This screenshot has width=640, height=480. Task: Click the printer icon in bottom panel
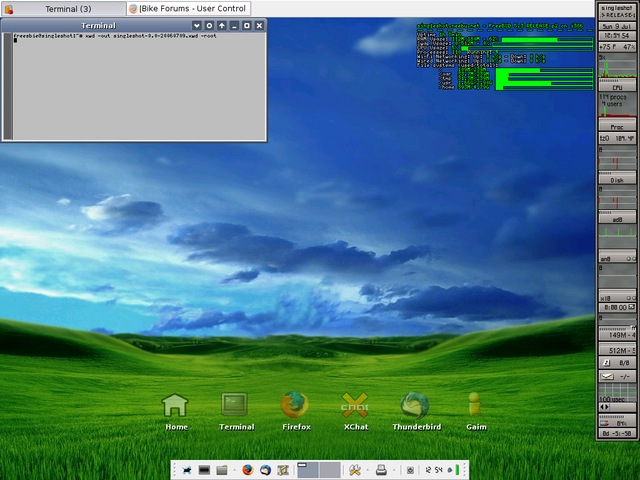tap(381, 470)
